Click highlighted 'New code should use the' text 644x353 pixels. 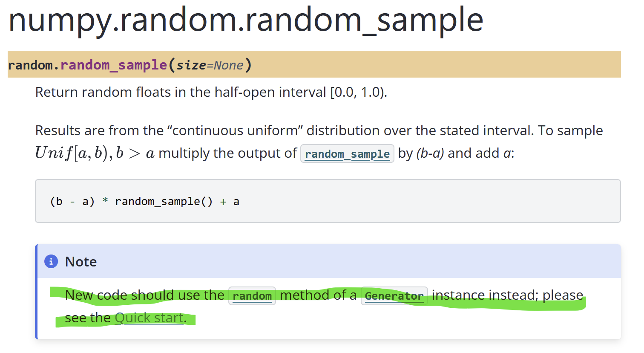click(144, 295)
